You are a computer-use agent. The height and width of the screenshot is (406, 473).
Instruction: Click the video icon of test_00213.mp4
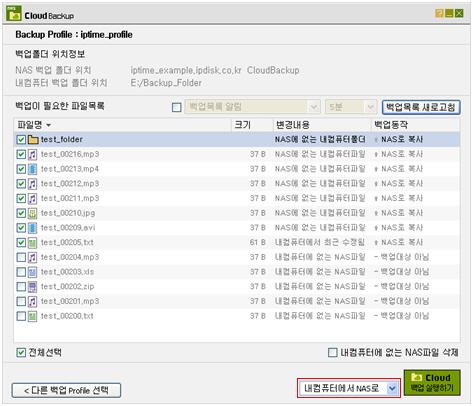(32, 169)
